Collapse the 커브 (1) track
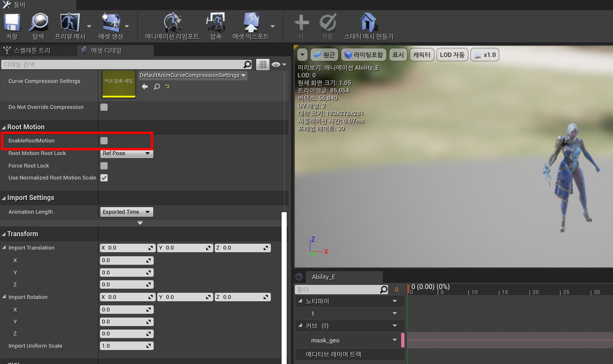 [x=300, y=325]
